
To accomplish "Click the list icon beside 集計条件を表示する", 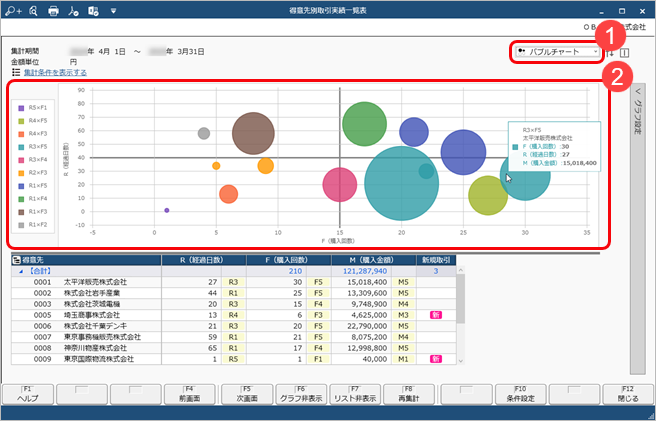I will point(16,73).
